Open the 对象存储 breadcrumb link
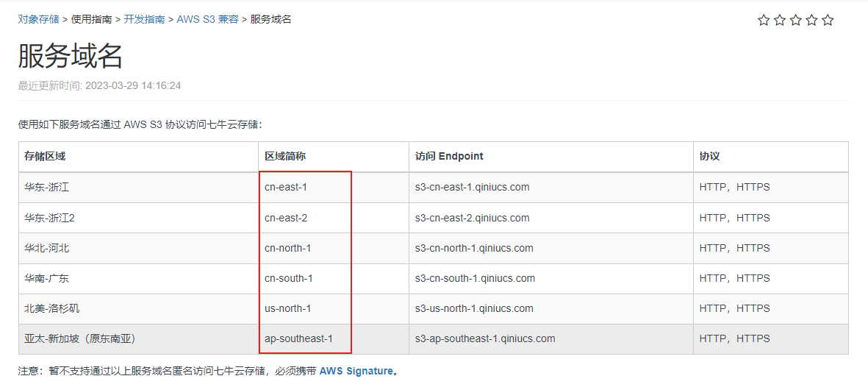The image size is (868, 387). tap(39, 19)
